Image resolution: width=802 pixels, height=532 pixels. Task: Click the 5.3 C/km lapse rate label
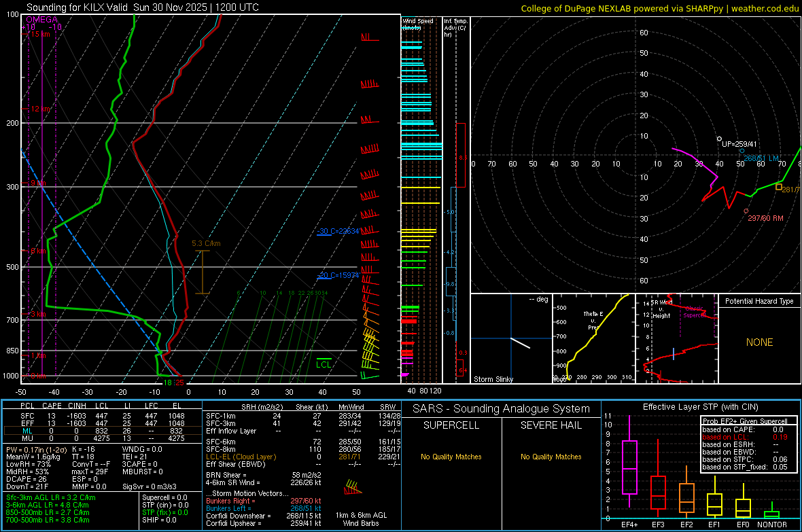click(206, 243)
